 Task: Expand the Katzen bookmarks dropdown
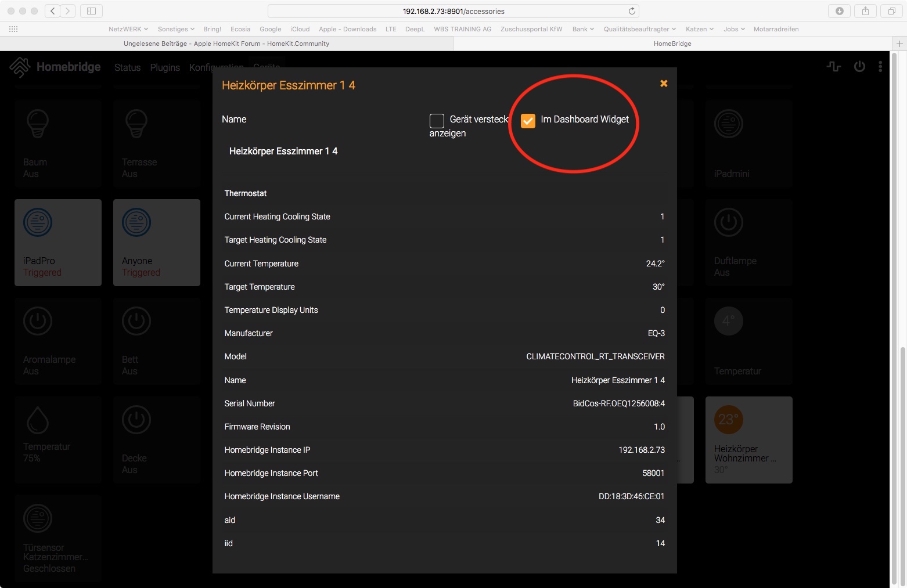click(x=699, y=29)
